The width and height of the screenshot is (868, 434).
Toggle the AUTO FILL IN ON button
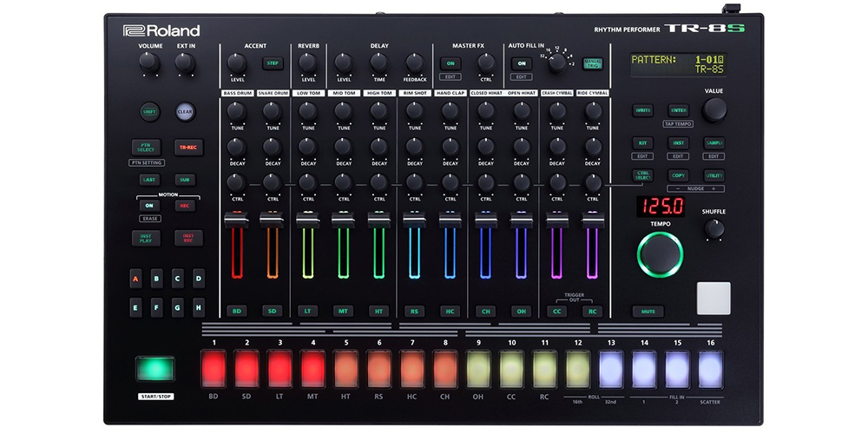coord(521,63)
